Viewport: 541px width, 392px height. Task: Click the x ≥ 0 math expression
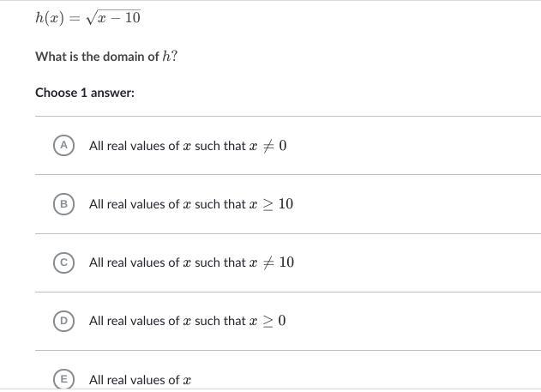(x=267, y=321)
